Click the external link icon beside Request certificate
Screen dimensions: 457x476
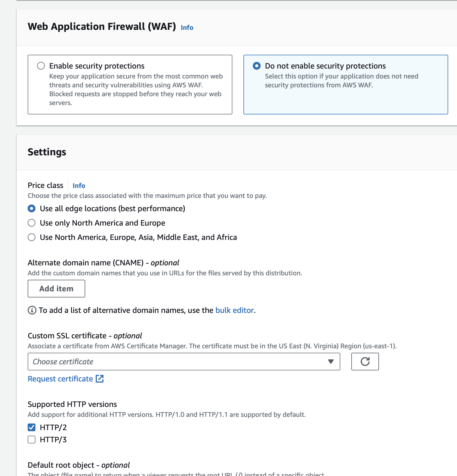click(100, 379)
